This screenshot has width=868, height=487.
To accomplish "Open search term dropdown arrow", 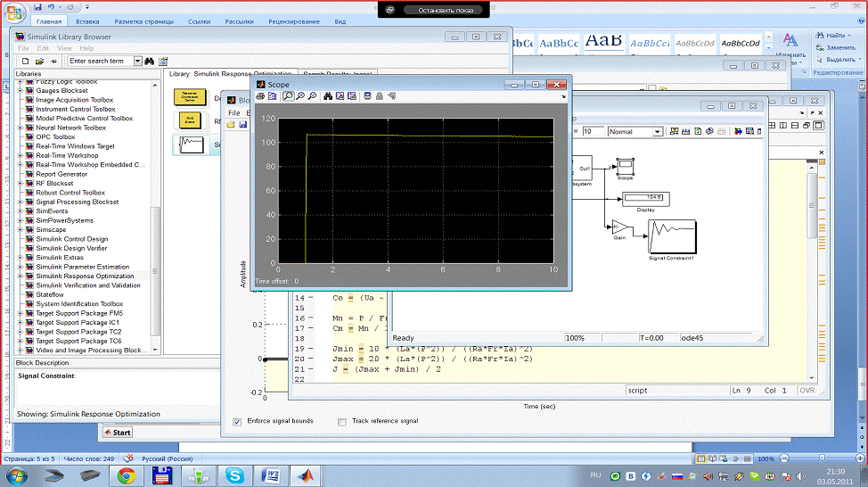I will pyautogui.click(x=138, y=61).
